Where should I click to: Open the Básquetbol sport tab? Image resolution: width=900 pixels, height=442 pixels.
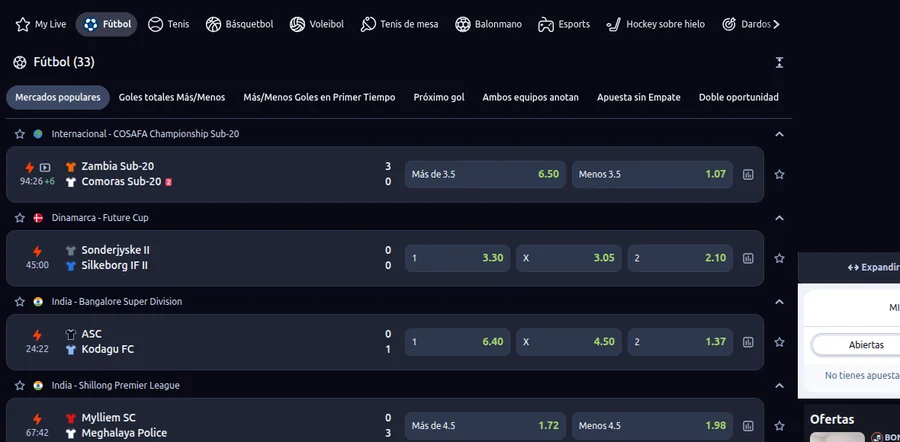[x=239, y=24]
